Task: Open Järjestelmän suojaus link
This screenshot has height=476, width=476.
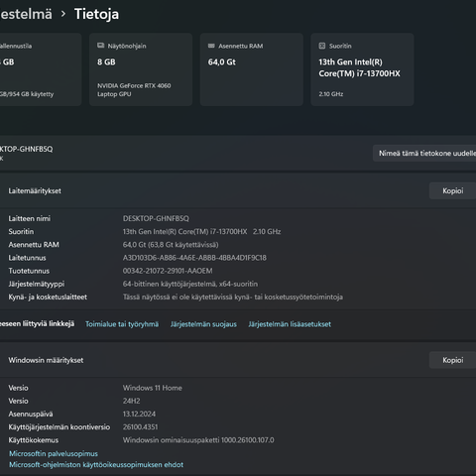Action: click(203, 324)
